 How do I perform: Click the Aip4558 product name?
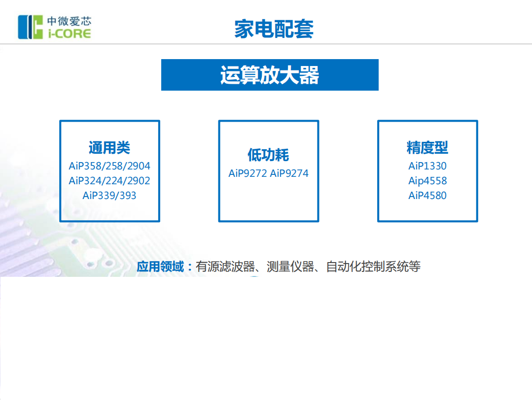point(427,181)
